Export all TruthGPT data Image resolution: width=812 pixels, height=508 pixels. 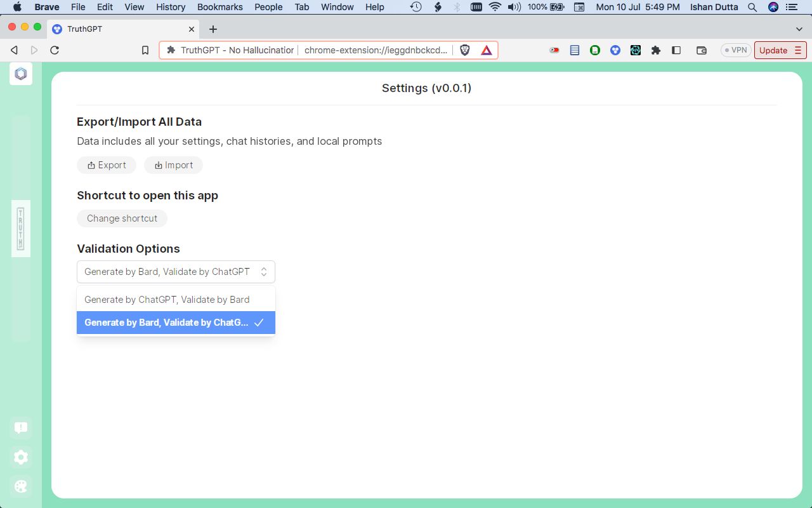106,164
